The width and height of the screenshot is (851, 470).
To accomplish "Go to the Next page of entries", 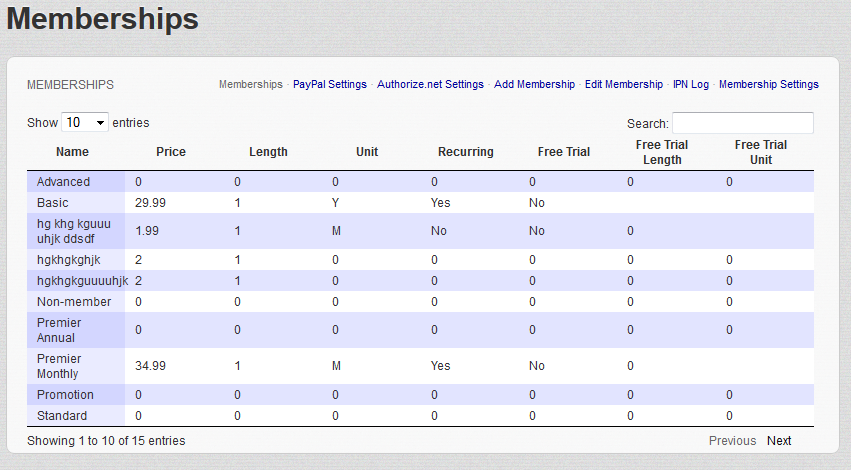I will pos(779,441).
